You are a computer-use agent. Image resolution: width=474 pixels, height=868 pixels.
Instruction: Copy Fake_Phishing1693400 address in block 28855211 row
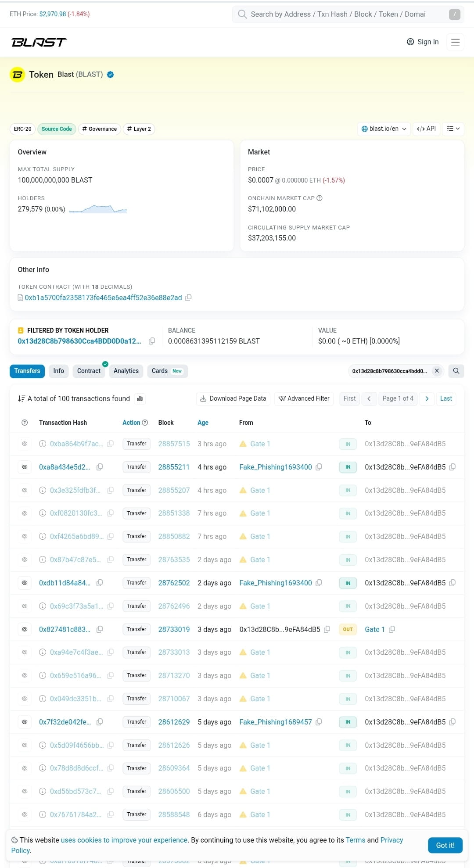pyautogui.click(x=319, y=467)
